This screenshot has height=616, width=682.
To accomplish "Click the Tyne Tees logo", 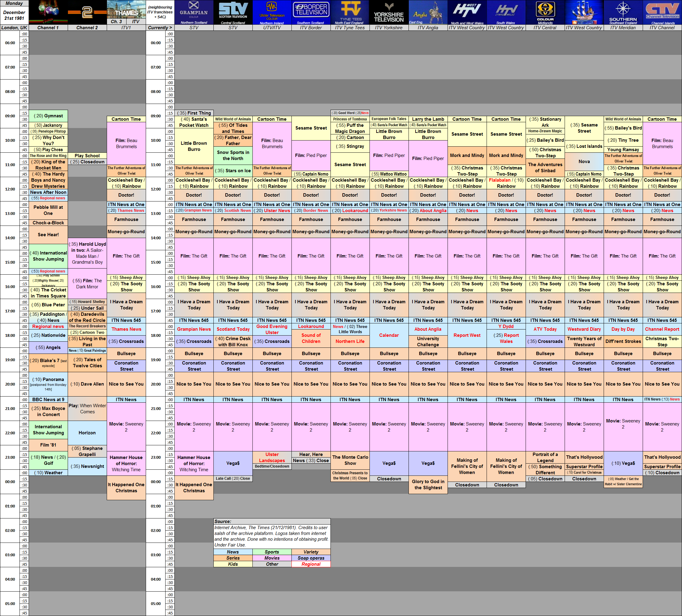I will coord(350,12).
